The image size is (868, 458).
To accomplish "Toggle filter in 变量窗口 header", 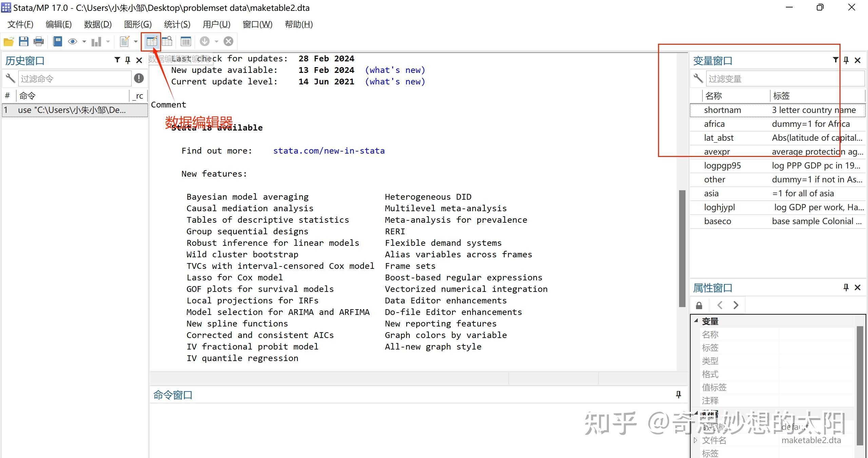I will click(836, 60).
